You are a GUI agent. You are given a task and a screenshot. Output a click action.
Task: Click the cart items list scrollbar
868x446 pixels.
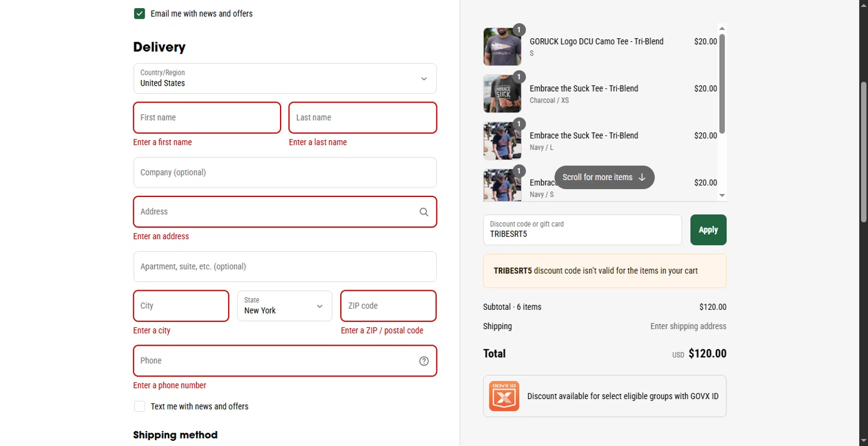click(722, 84)
